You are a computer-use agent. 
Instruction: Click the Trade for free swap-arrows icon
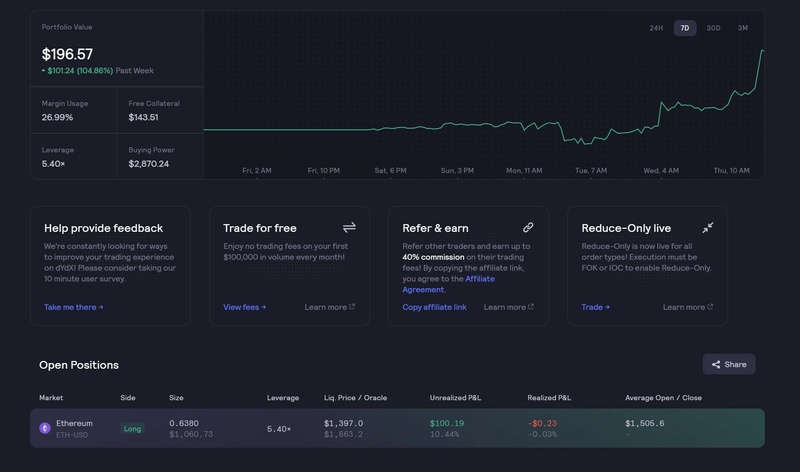349,227
